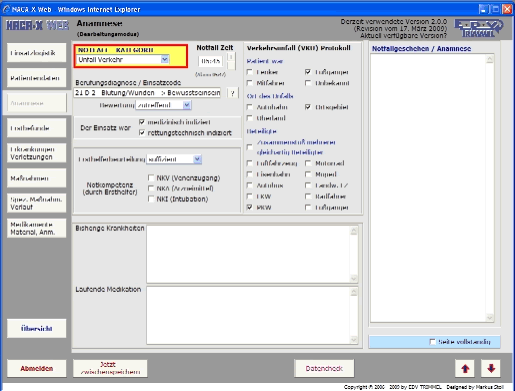Click the EDV Trimmel logo
Image resolution: width=515 pixels, height=391 pixels.
pos(478,28)
